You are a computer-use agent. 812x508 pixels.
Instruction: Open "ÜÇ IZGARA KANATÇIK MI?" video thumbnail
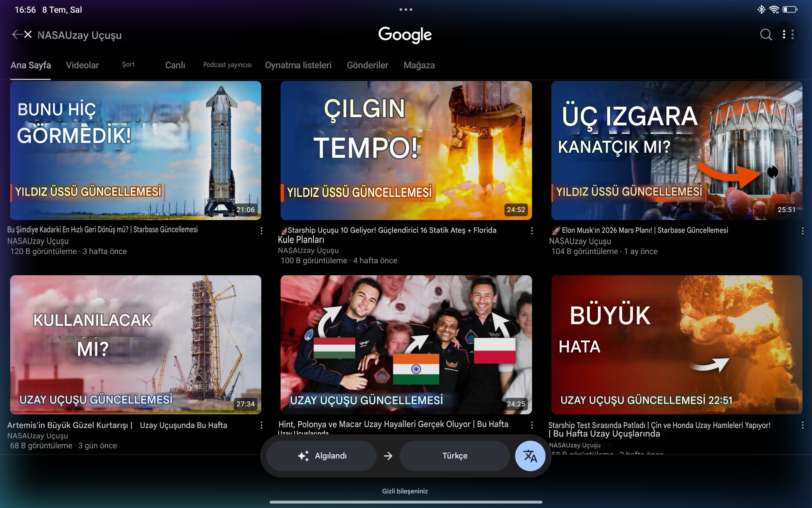[x=677, y=150]
